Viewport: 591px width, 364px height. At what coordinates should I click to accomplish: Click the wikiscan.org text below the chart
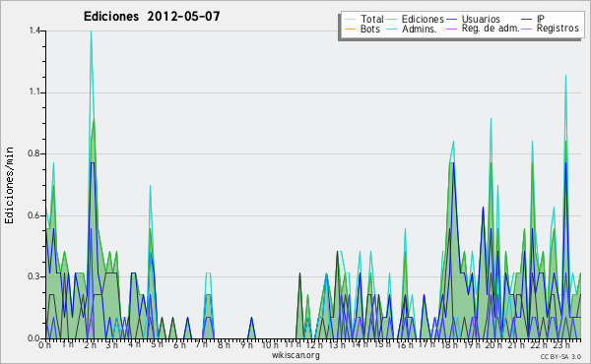tap(295, 355)
